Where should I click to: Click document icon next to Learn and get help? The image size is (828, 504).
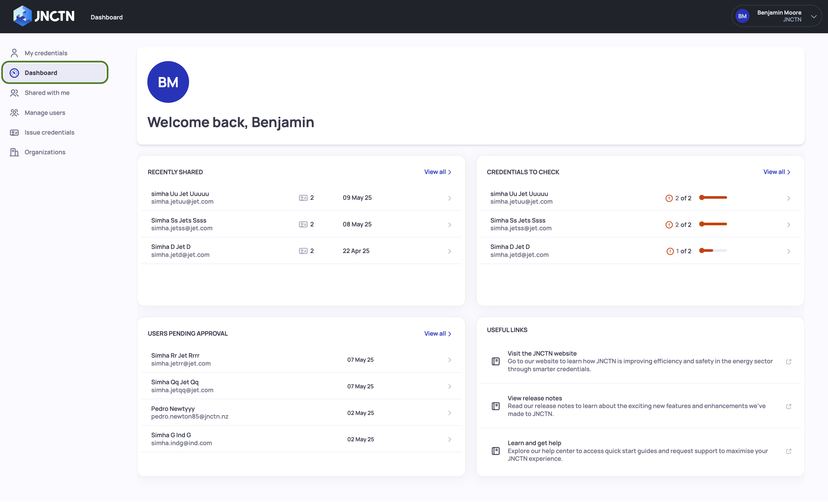coord(495,451)
